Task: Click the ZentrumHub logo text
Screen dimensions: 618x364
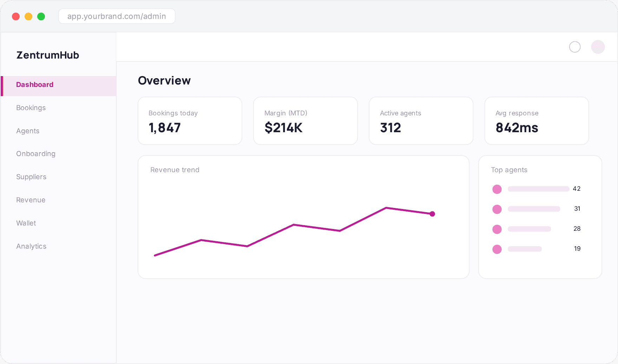Action: coord(48,55)
